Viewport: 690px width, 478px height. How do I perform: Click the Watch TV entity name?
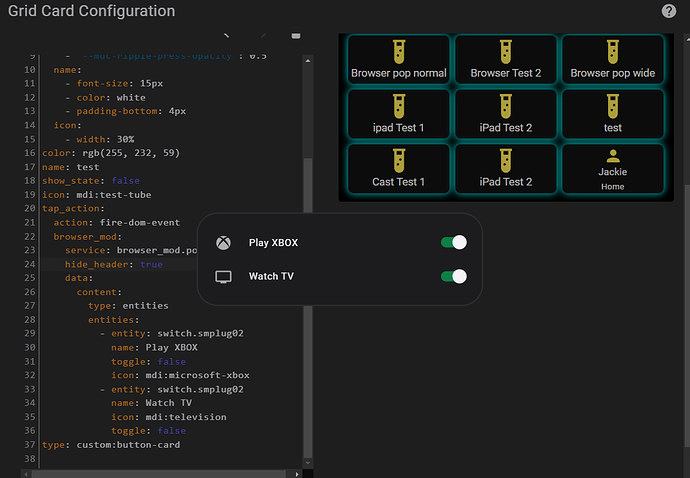[270, 276]
